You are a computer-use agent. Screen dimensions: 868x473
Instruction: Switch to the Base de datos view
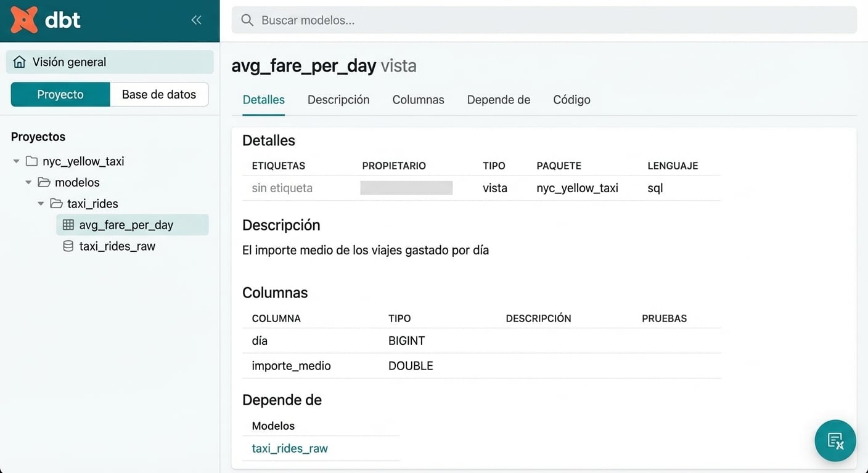159,94
